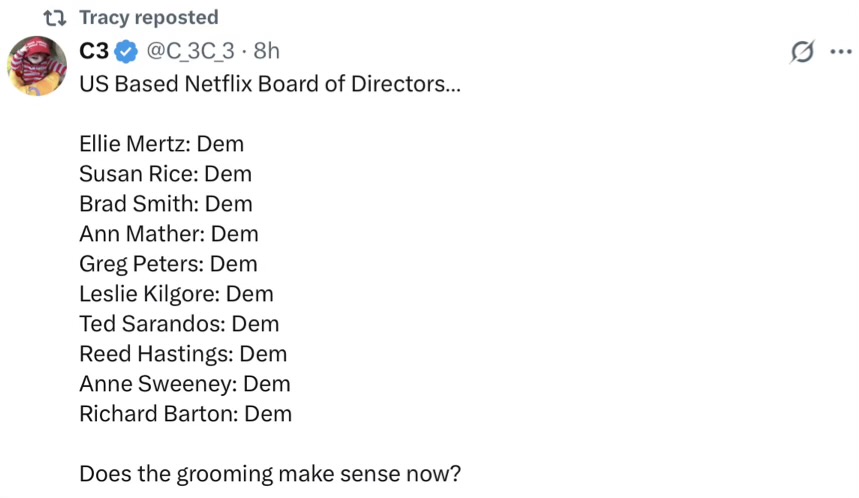859x498 pixels.
Task: Click the "Anne Sweeney: Dem" line
Action: click(x=185, y=384)
